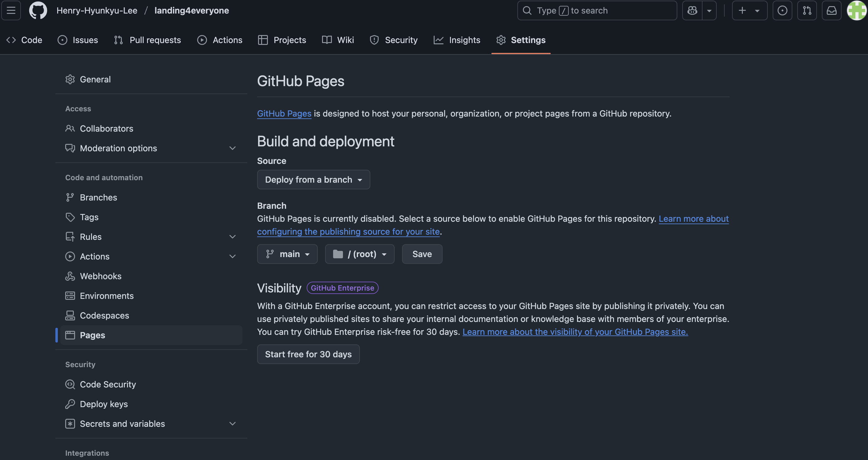Screen dimensions: 868x460
Task: Click the Collaborators people icon
Action: click(70, 129)
